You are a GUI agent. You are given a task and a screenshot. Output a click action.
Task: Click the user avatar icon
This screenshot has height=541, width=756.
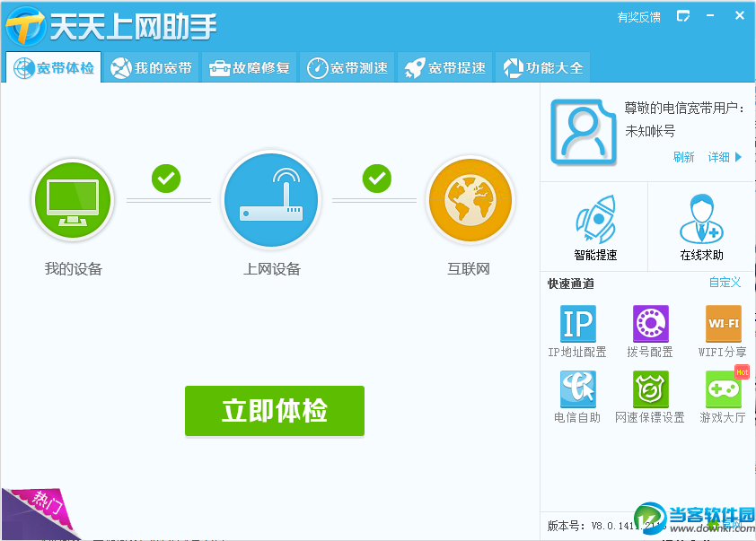pos(584,132)
